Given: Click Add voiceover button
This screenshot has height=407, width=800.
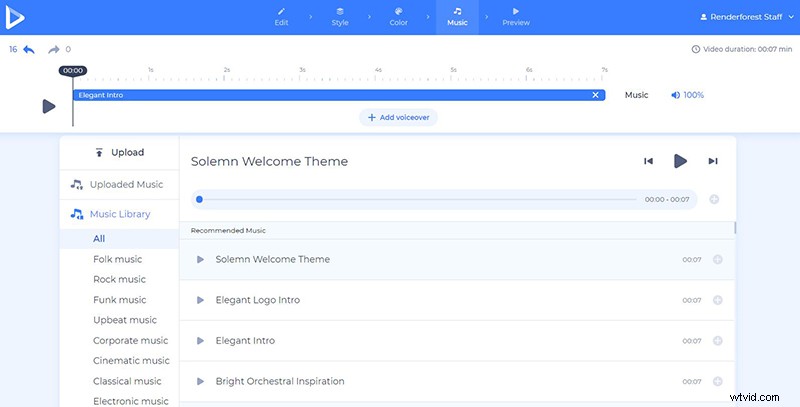Looking at the screenshot, I should click(398, 117).
